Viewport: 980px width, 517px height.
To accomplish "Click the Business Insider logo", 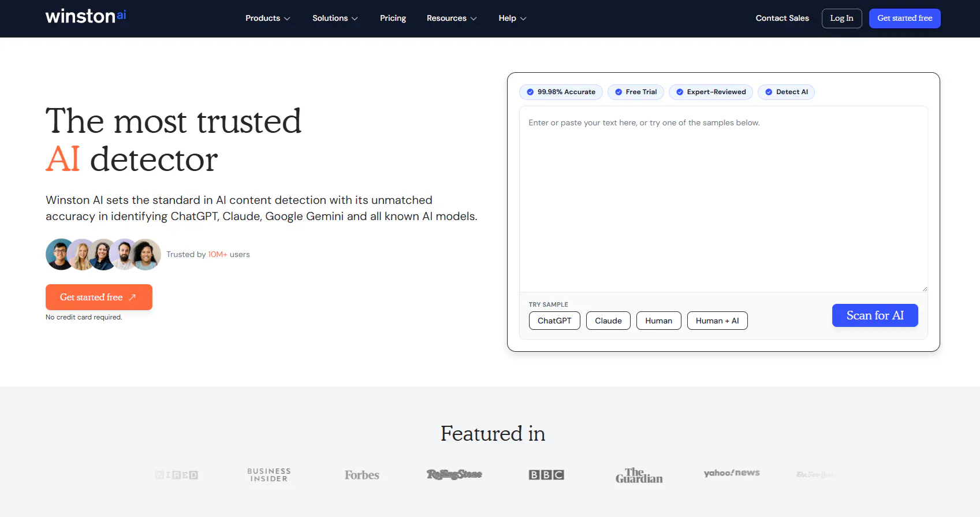I will tap(269, 475).
